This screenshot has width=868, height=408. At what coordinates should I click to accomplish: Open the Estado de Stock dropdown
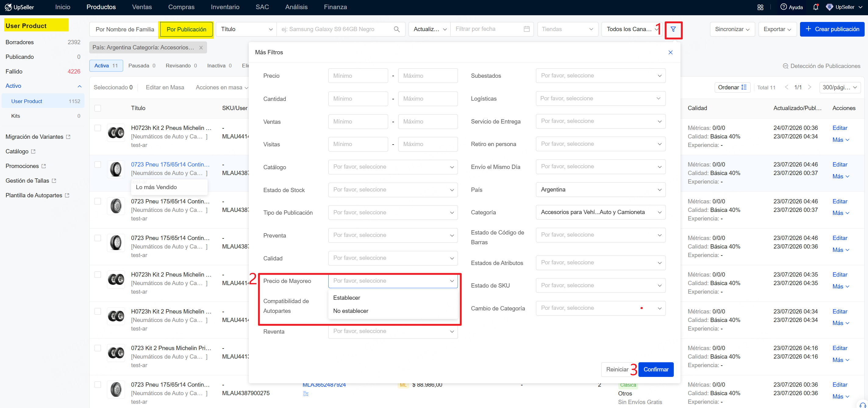click(393, 190)
